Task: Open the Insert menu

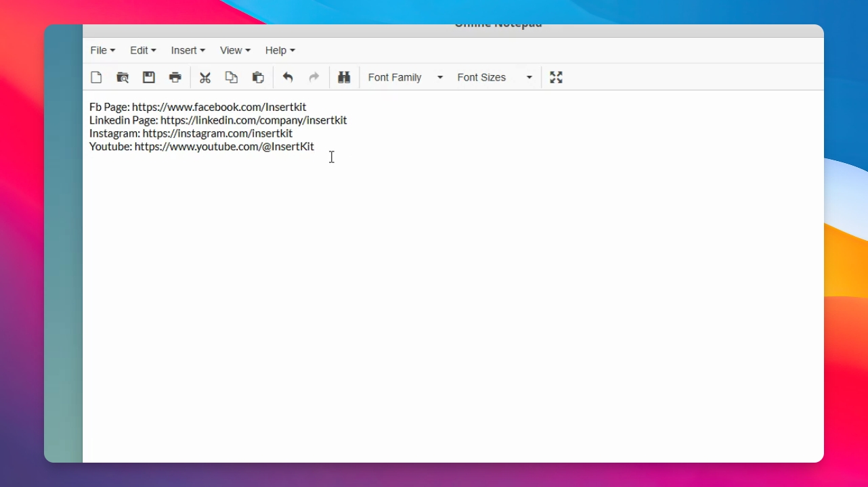Action: (188, 50)
